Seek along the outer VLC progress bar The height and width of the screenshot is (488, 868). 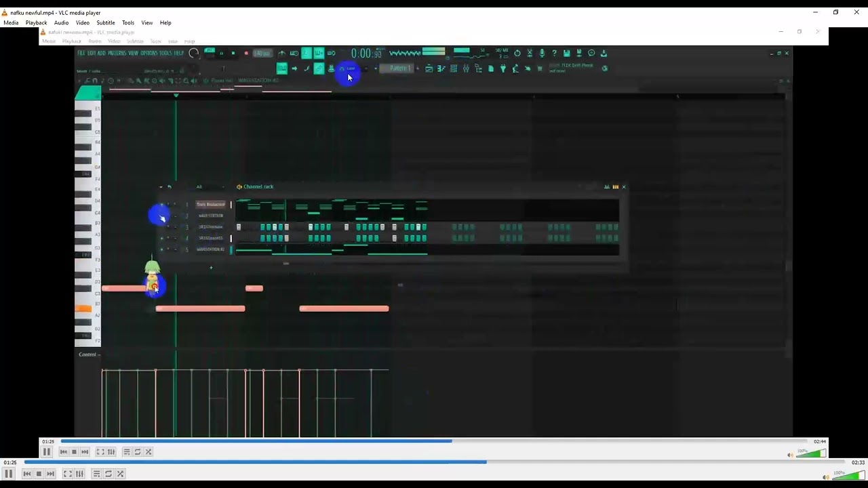pyautogui.click(x=436, y=462)
